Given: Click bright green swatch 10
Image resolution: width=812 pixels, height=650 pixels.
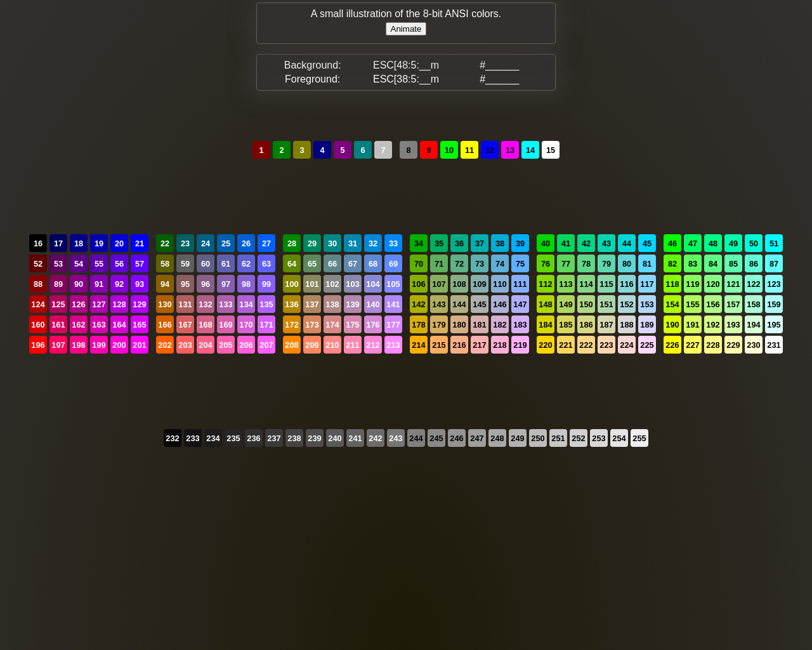Looking at the screenshot, I should tap(449, 150).
